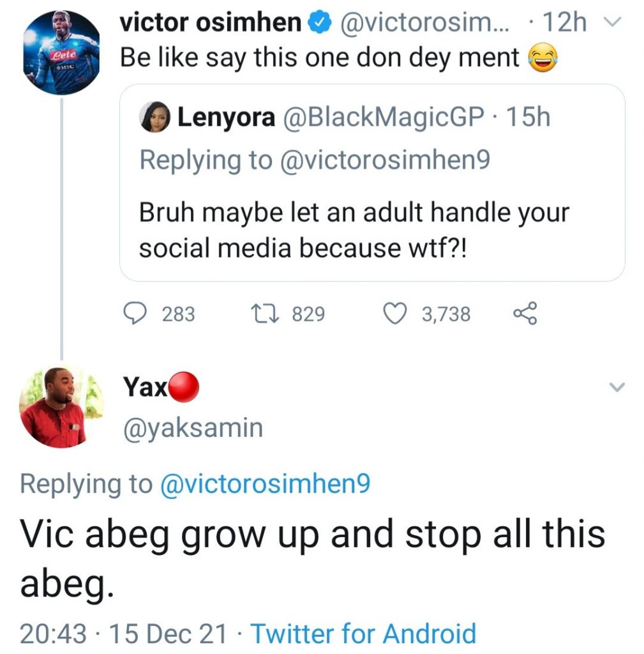Expand options chevron on osimhen's tweet
Viewport: 644px width, 654px height.
(611, 24)
